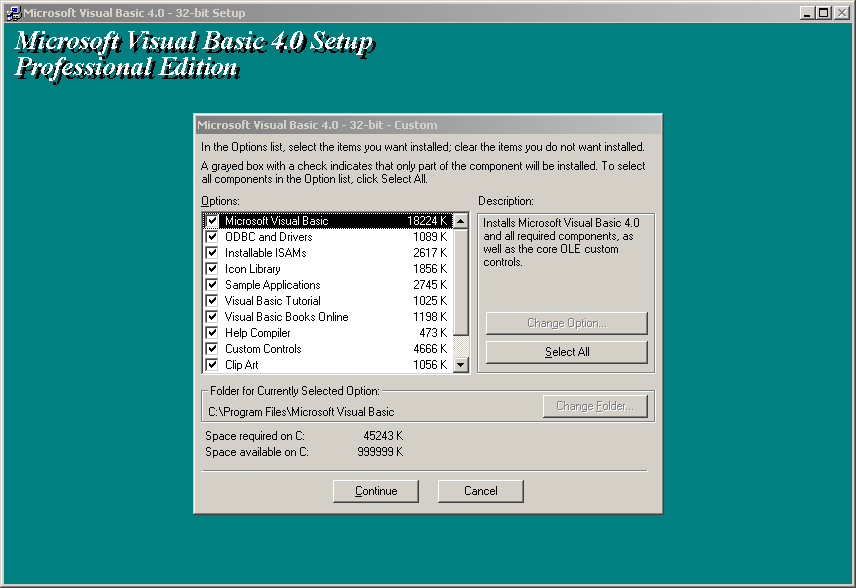
Task: Click the 999999 K space available value
Action: coord(380,452)
